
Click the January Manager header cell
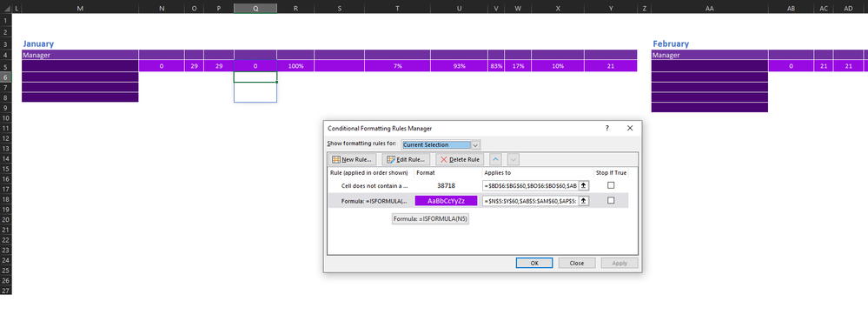pyautogui.click(x=80, y=55)
